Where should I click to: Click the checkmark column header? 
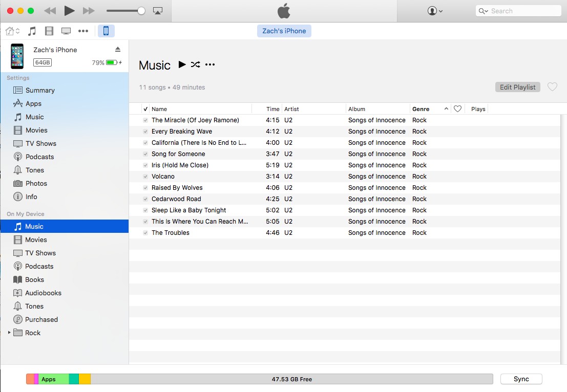pos(145,109)
